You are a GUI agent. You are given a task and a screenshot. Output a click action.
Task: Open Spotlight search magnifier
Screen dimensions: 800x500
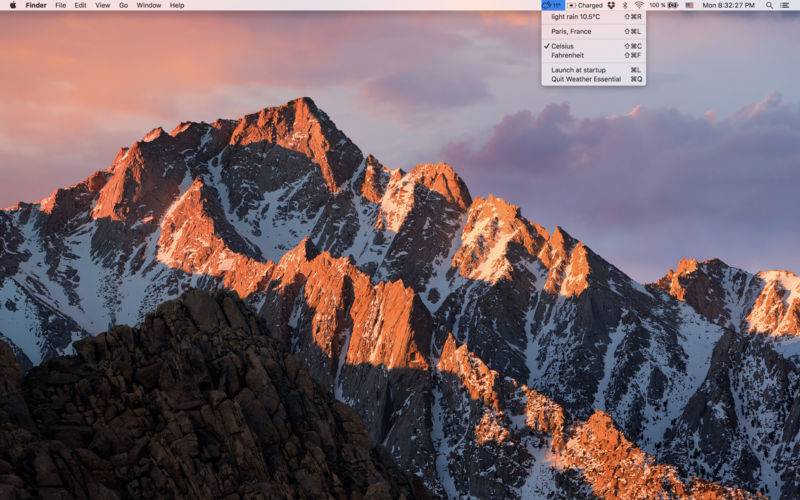click(x=769, y=5)
